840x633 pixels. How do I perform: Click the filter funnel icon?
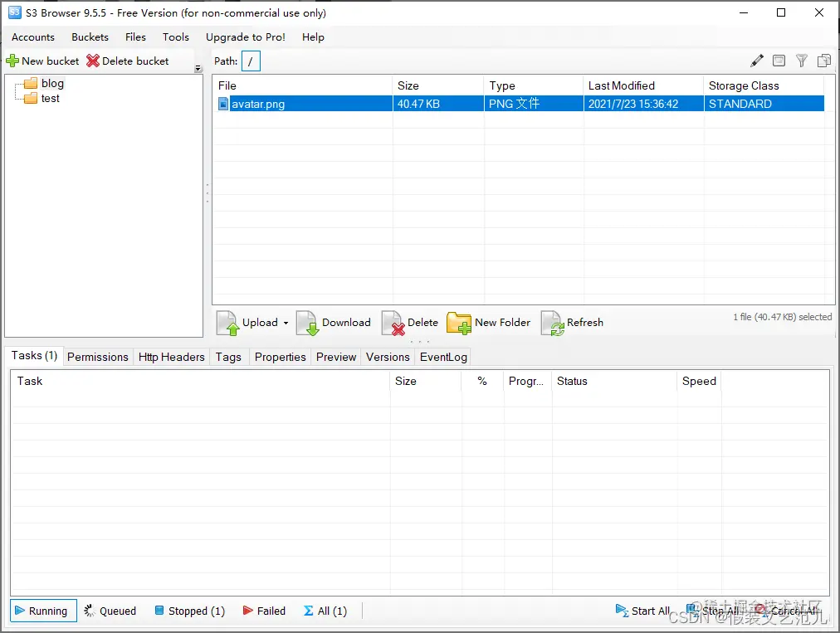pyautogui.click(x=802, y=61)
